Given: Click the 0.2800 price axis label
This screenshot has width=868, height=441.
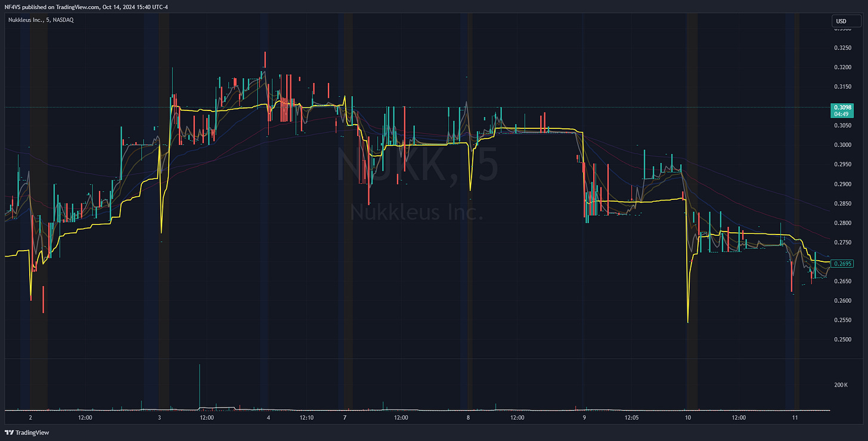Looking at the screenshot, I should (843, 223).
